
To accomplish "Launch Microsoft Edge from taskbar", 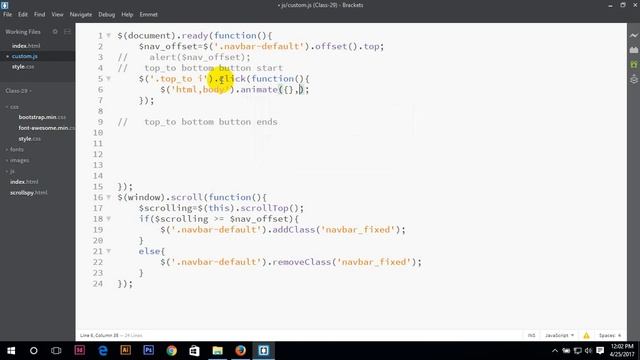I will [102, 350].
